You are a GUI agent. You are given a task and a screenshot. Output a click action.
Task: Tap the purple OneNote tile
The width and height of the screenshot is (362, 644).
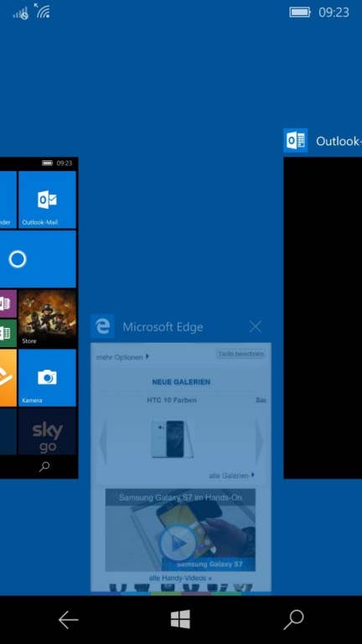pos(8,304)
